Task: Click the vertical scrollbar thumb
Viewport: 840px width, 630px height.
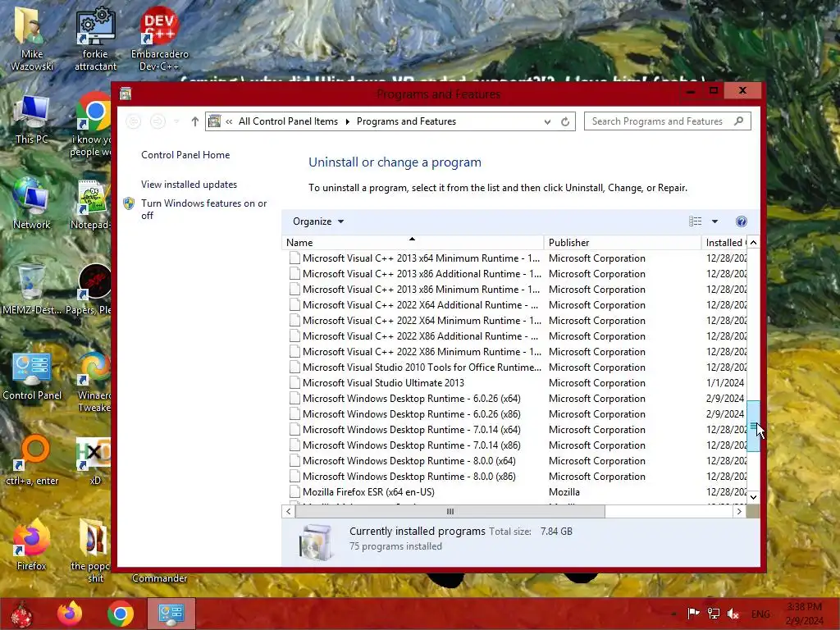Action: click(x=753, y=427)
